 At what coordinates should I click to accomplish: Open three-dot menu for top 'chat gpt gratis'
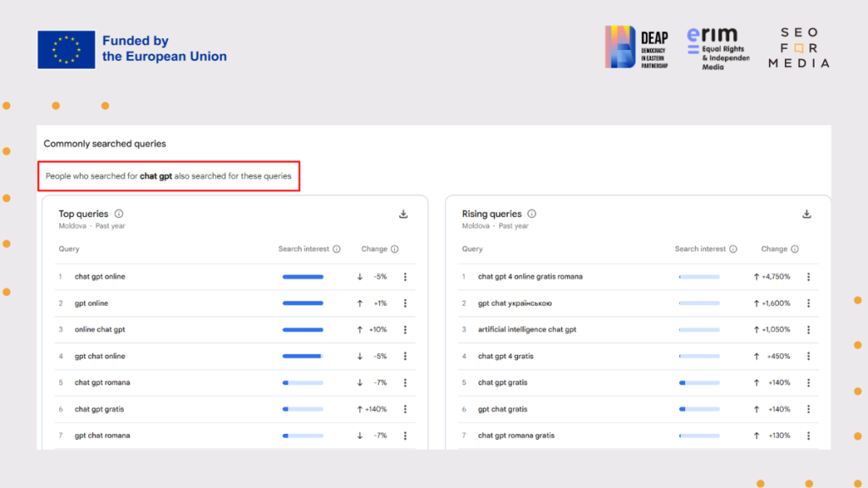click(405, 409)
